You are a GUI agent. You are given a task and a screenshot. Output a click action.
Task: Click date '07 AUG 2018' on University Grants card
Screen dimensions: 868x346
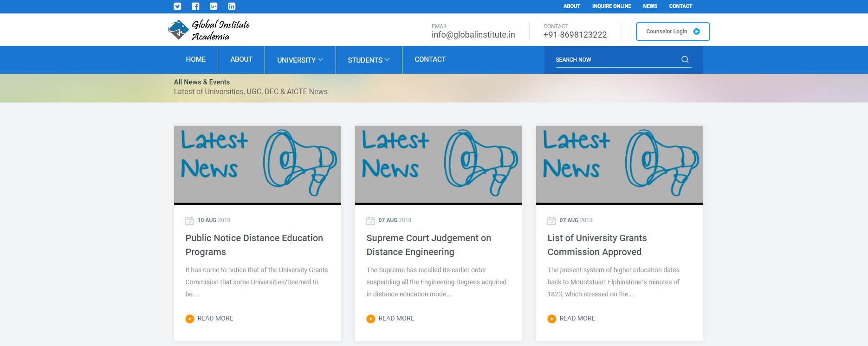pyautogui.click(x=576, y=220)
